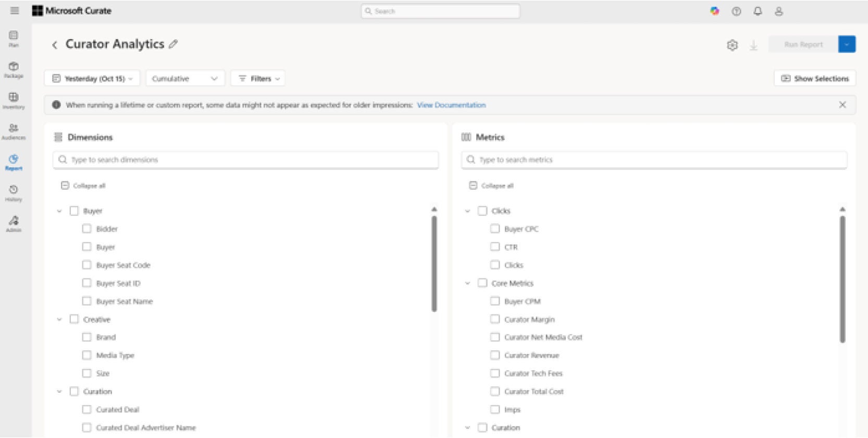Click the search dimensions field

(245, 160)
